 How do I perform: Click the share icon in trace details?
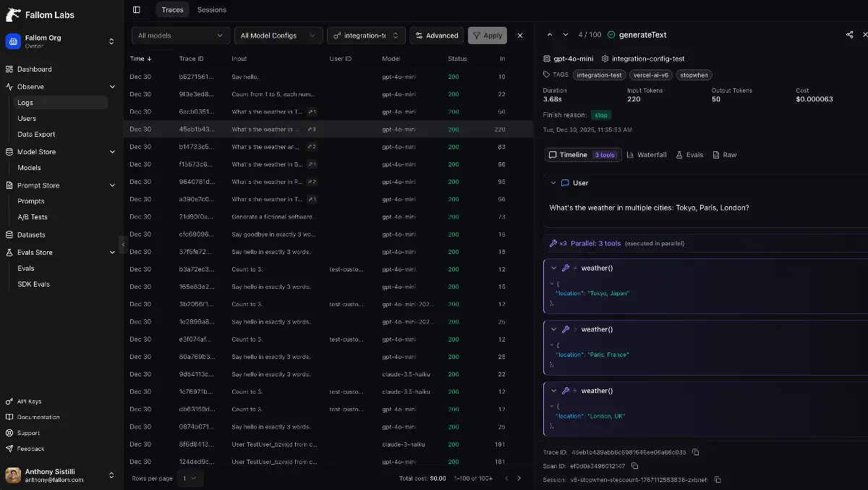(x=849, y=34)
